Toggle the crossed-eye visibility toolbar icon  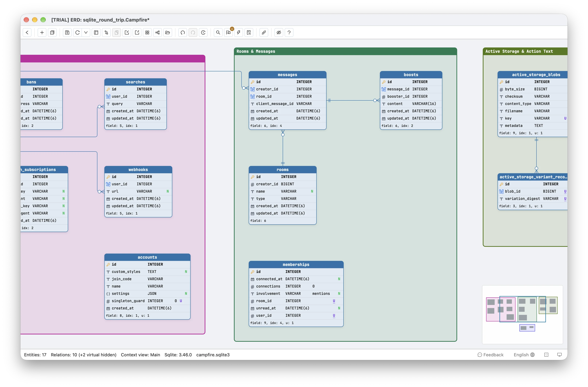(279, 32)
